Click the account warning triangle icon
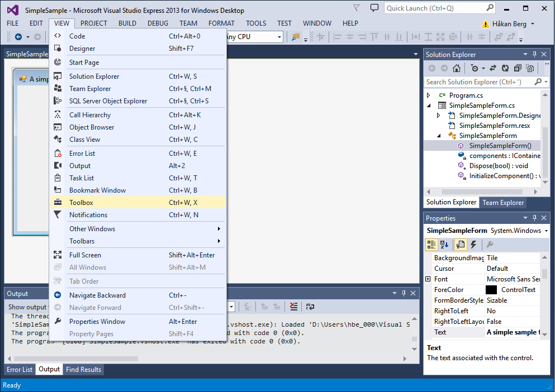This screenshot has height=392, width=555. pos(485,24)
